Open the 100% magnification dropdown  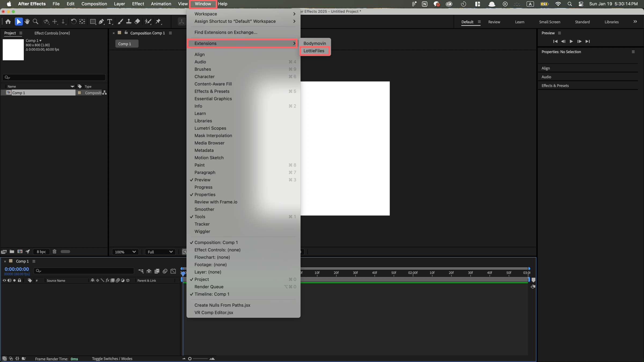click(x=125, y=252)
